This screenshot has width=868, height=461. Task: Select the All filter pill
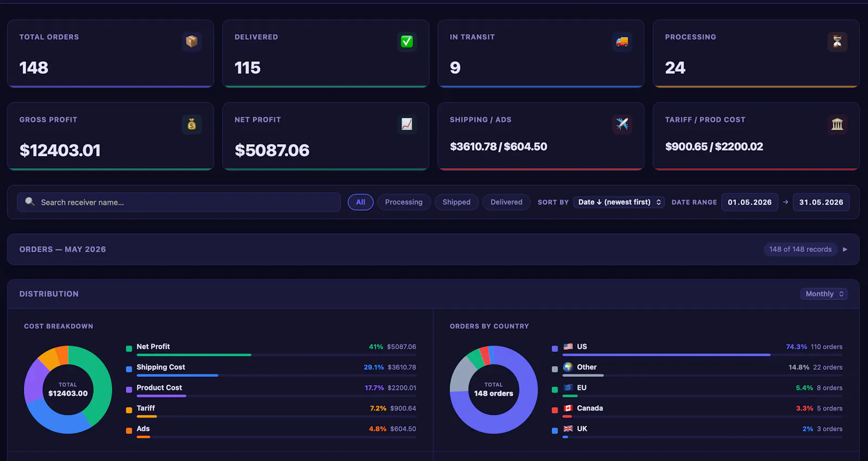pyautogui.click(x=361, y=202)
